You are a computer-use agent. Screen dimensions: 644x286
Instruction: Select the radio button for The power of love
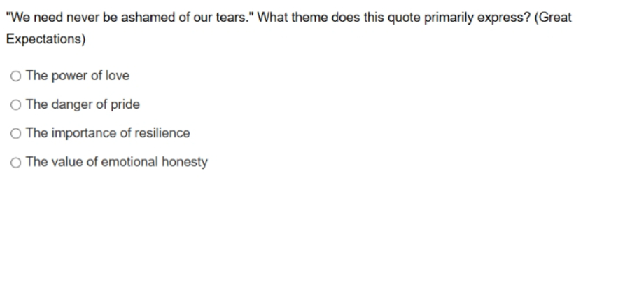point(15,76)
